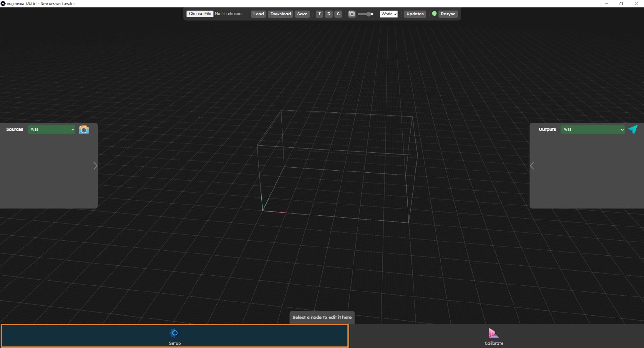Click the green sync status indicator
This screenshot has height=348, width=644.
[434, 14]
